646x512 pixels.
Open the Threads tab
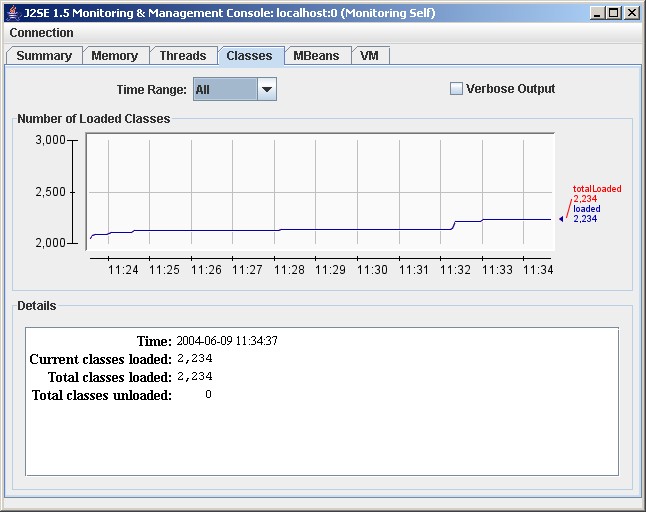183,56
